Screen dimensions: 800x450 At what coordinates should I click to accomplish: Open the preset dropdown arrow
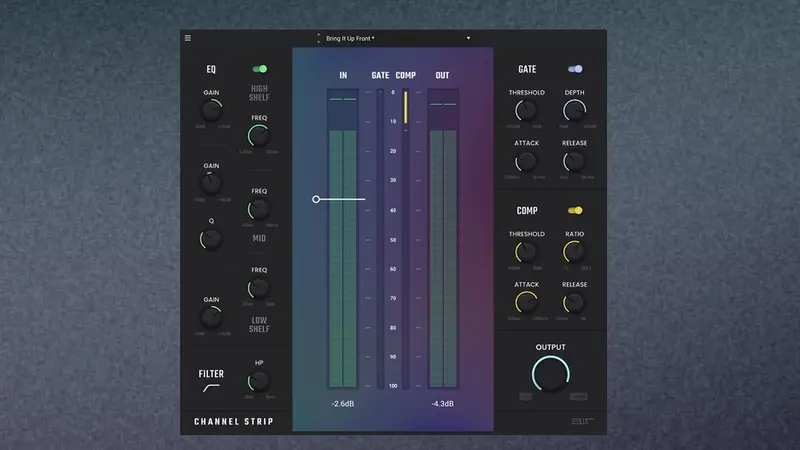pos(468,38)
